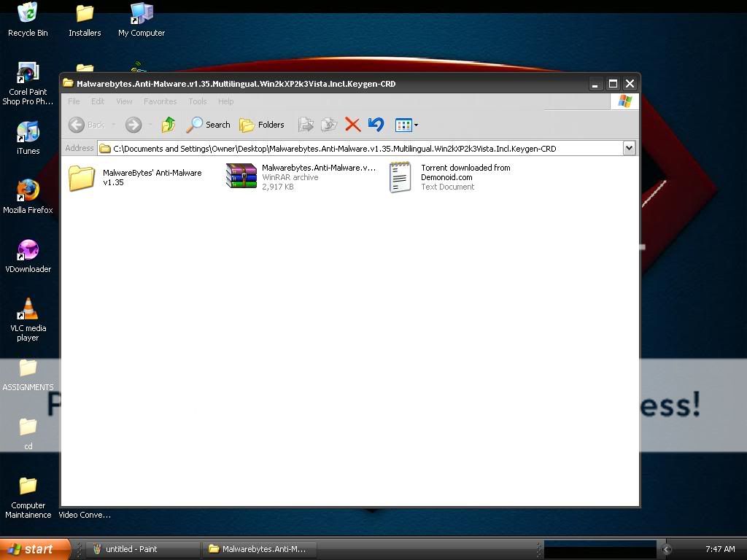Expand the Forward history dropdown arrow
This screenshot has height=560, width=747.
tap(150, 125)
